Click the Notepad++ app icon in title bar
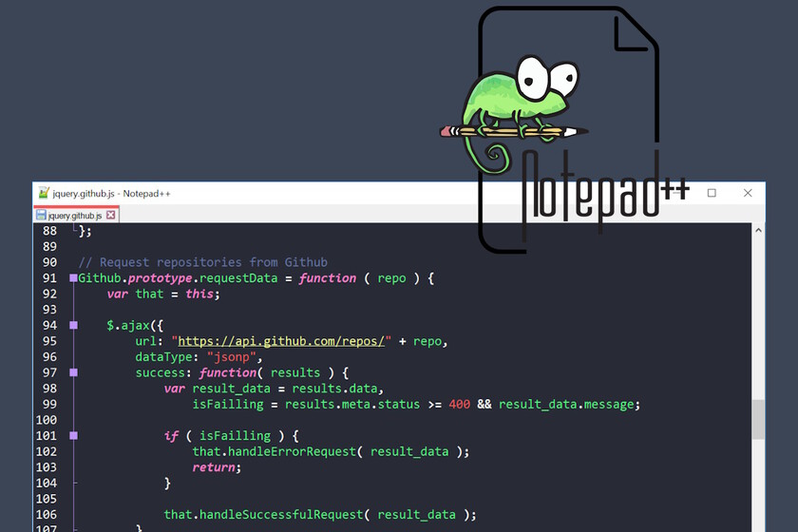This screenshot has width=798, height=532. tap(43, 193)
